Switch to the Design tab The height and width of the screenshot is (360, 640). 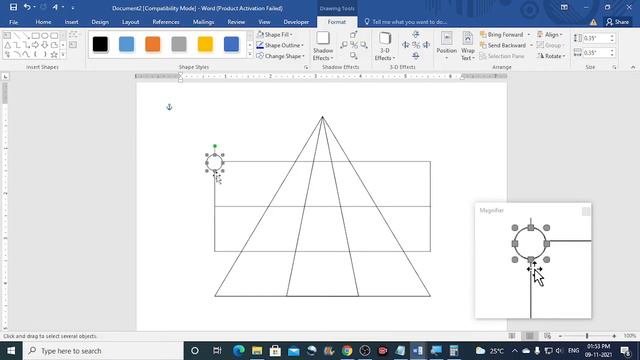tap(100, 22)
